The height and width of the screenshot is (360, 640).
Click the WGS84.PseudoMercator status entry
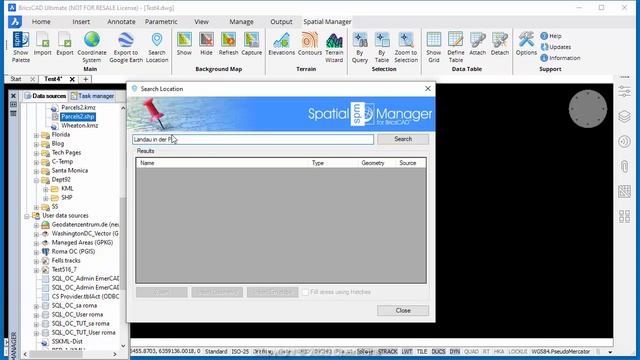click(x=560, y=351)
